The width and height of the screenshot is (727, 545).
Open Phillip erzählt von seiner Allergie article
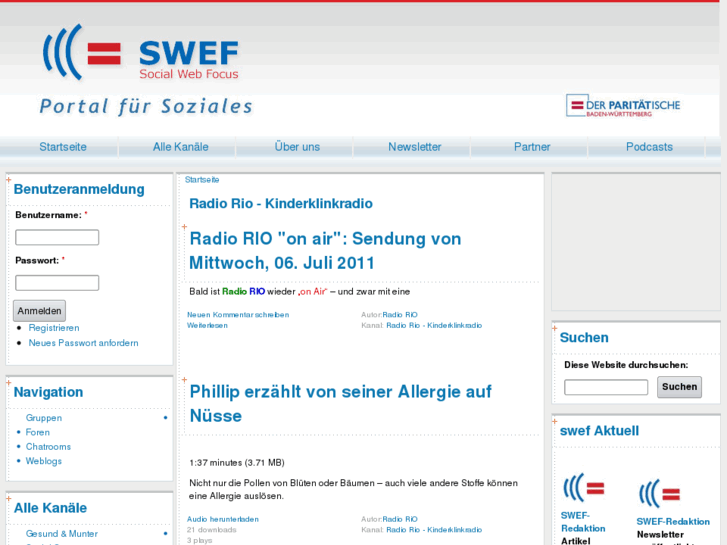[x=340, y=404]
